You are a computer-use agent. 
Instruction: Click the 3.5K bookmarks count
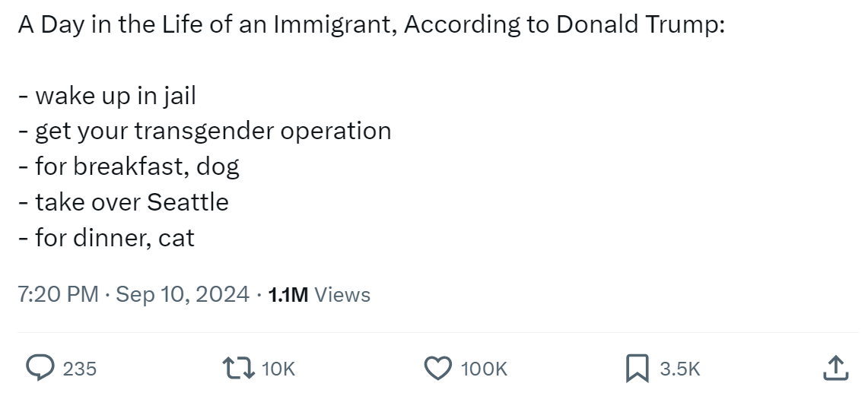679,369
